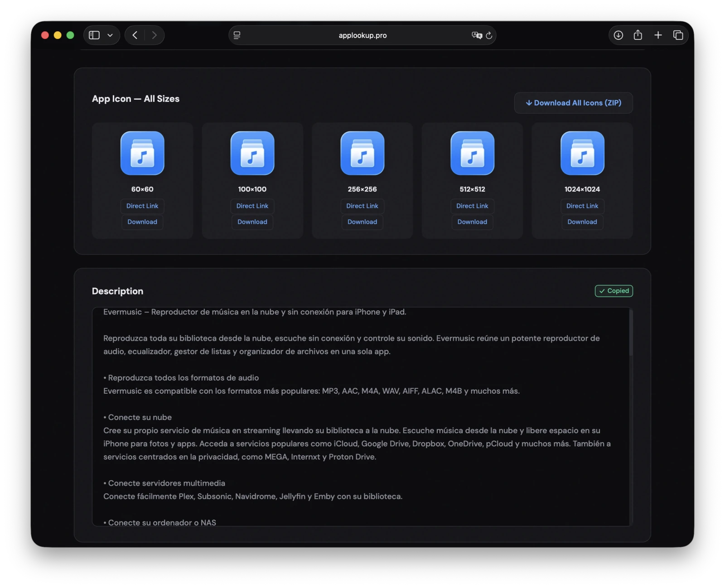Click the 60×60 app icon thumbnail
The height and width of the screenshot is (588, 725).
pos(142,153)
